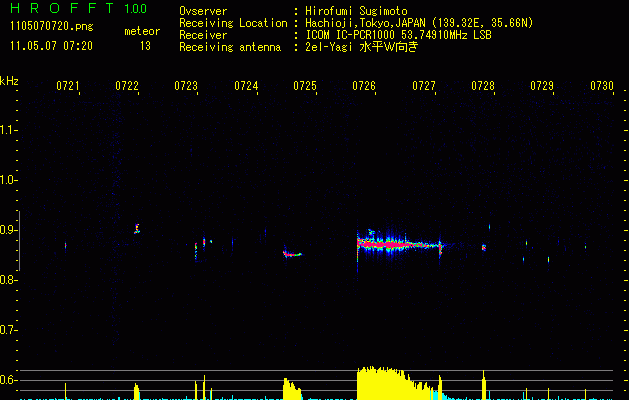Click the short meteor echo near 0725
This screenshot has height=400, width=629.
[x=292, y=254]
